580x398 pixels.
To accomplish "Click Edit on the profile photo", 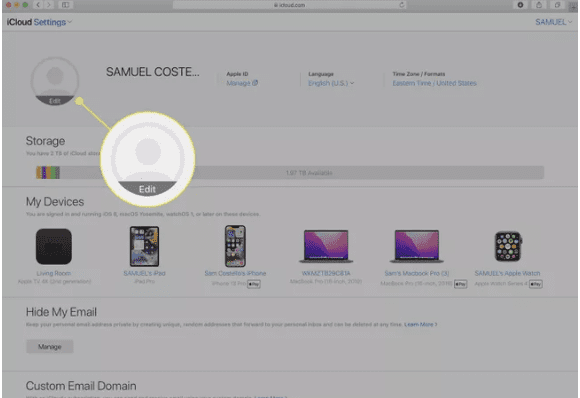I will (55, 101).
